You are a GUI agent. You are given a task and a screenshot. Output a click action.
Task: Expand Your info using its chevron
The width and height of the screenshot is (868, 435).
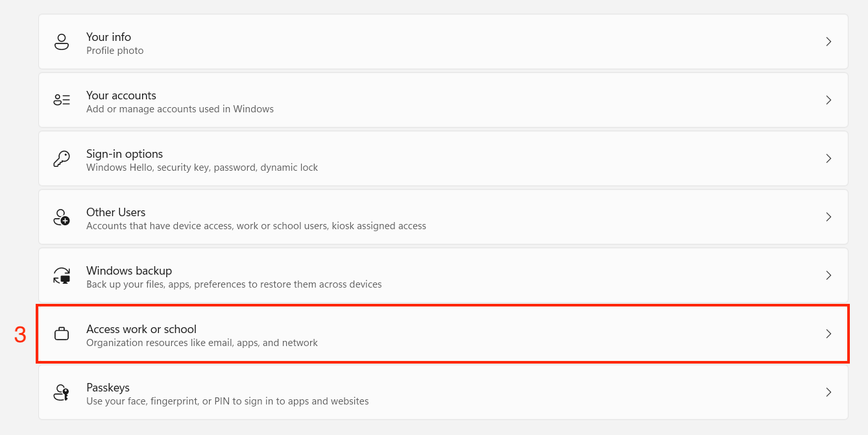(x=828, y=42)
